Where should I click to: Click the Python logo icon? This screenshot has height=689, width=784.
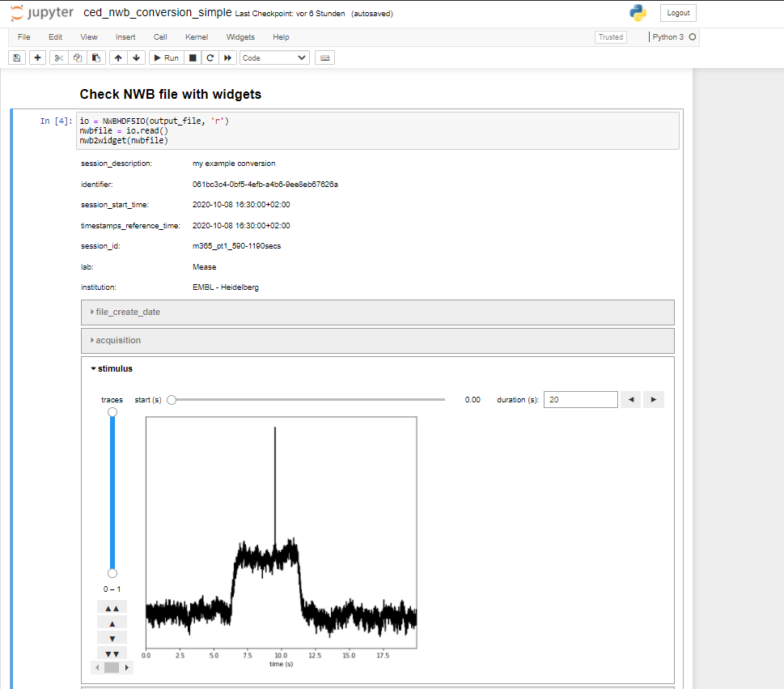pos(638,13)
